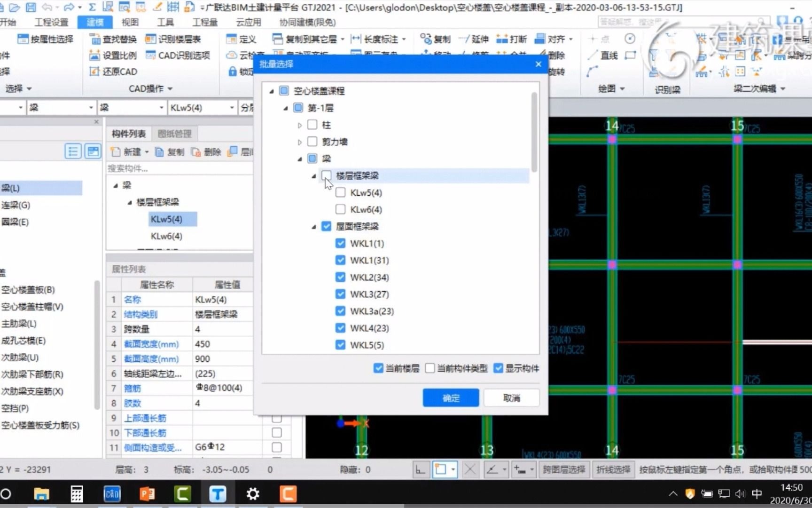812x508 pixels.
Task: Click 跨图层选择 in status bar
Action: pyautogui.click(x=564, y=469)
